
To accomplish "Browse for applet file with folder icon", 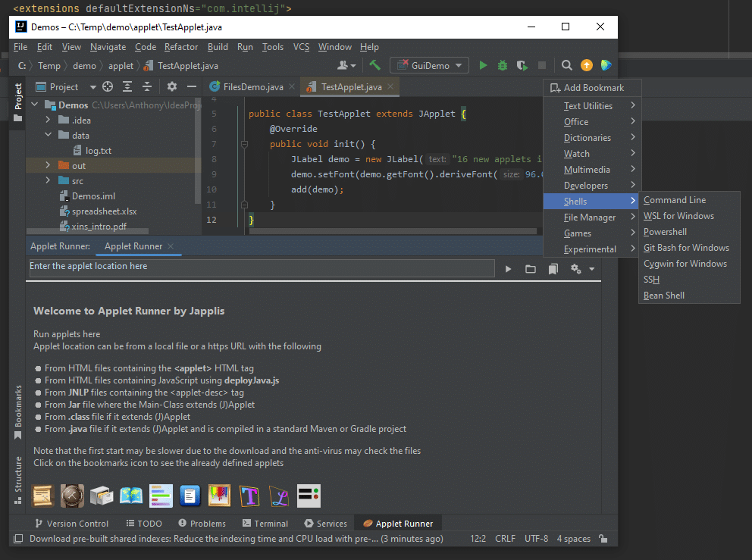I will tap(531, 269).
